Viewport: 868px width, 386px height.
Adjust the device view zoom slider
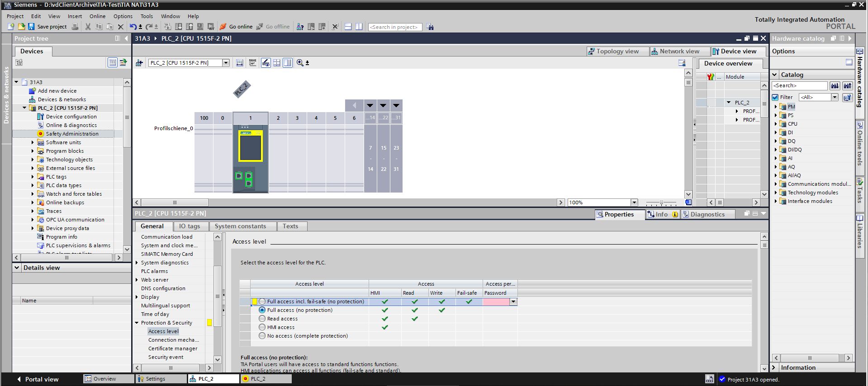coord(661,203)
